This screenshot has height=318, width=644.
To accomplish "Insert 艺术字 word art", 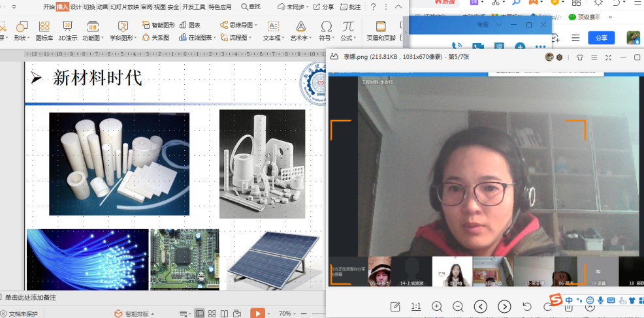I will point(300,31).
